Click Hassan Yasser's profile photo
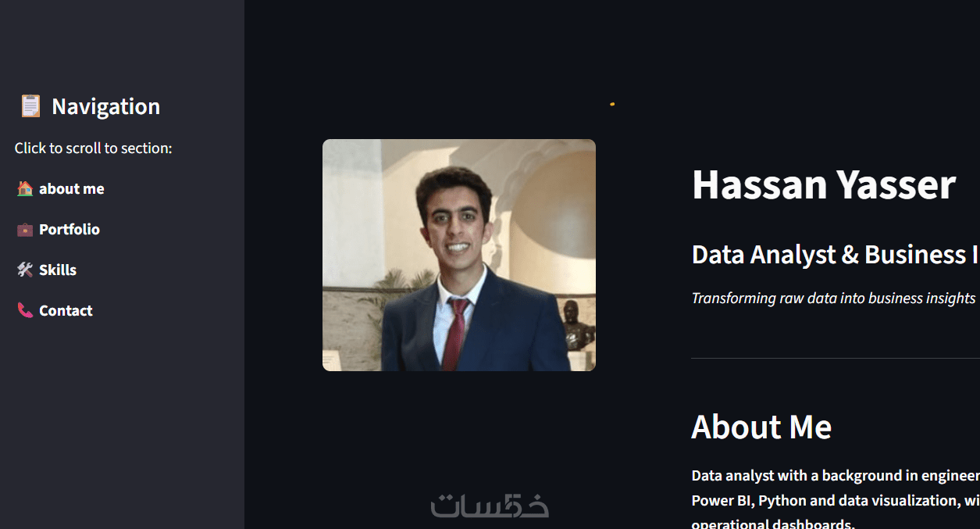Screen dimensions: 980x529 coord(459,255)
